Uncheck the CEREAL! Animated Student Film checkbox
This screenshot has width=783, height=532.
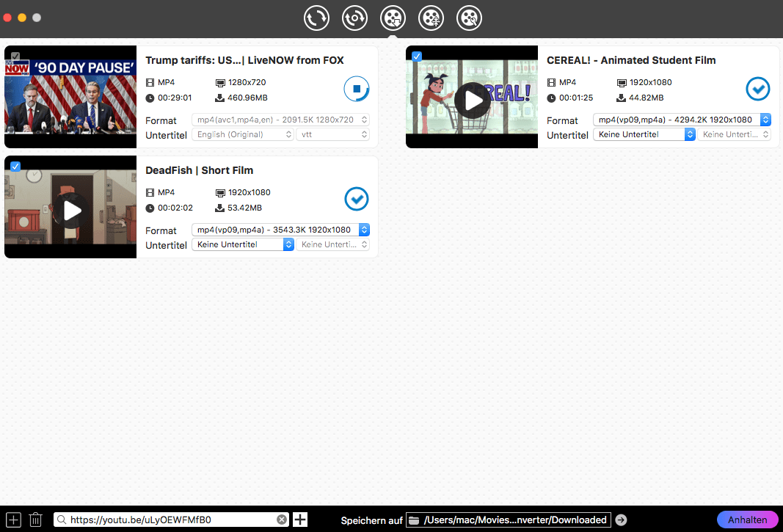[x=417, y=56]
